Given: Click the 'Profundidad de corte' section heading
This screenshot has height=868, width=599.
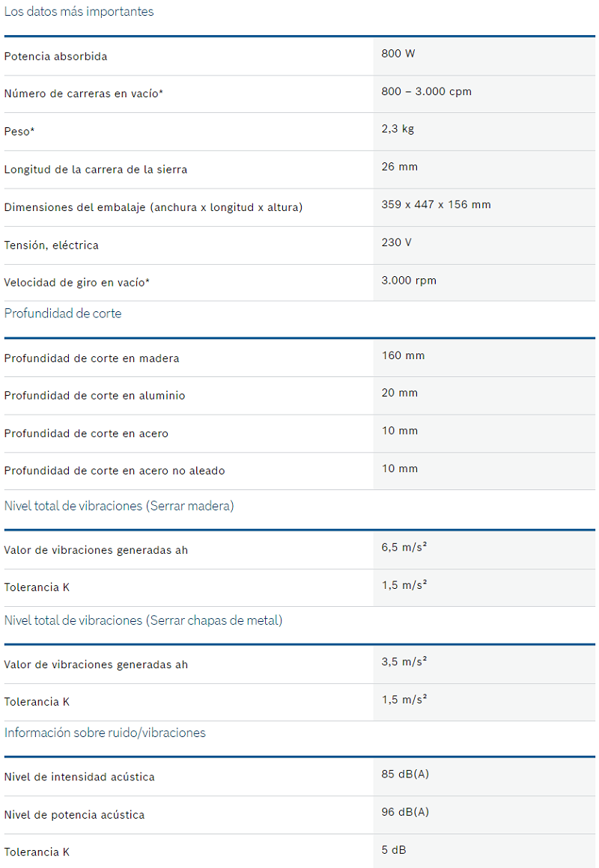Looking at the screenshot, I should coord(63,314).
